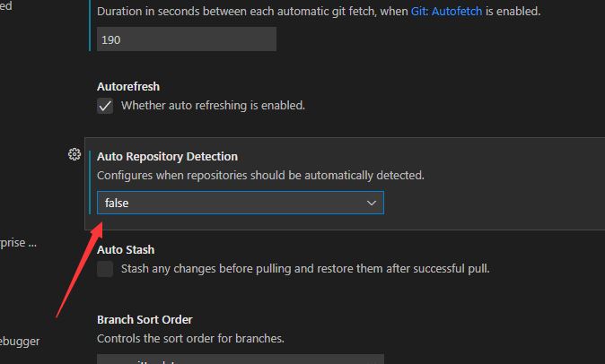
Task: Enable the Auto Stash checkbox
Action: coord(105,269)
